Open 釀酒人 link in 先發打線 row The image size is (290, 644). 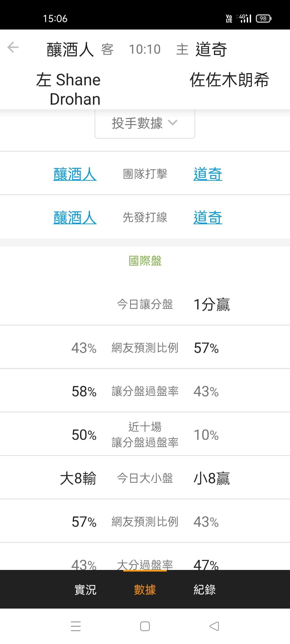(x=75, y=217)
